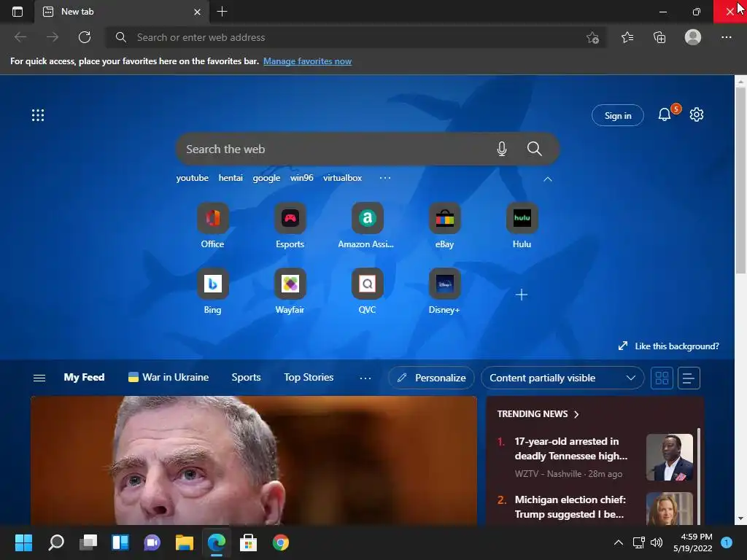Click the magnifier search icon in web search
Image resolution: width=747 pixels, height=560 pixels.
point(535,149)
